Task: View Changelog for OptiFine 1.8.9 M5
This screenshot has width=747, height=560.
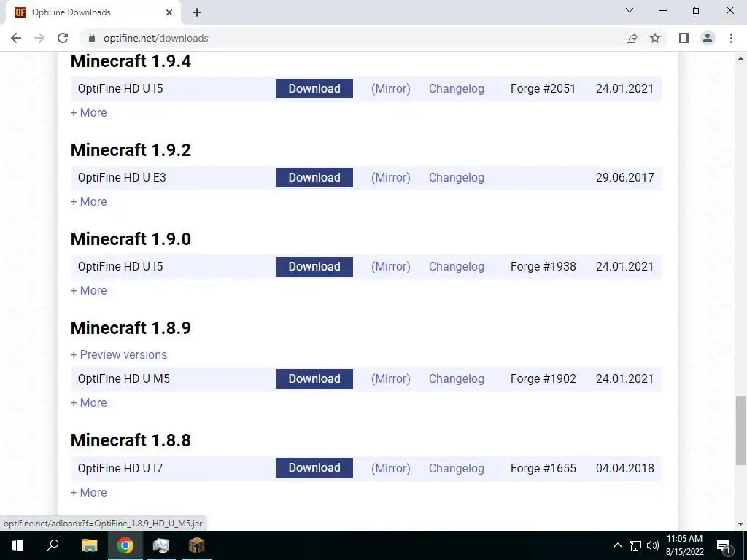Action: pos(457,379)
